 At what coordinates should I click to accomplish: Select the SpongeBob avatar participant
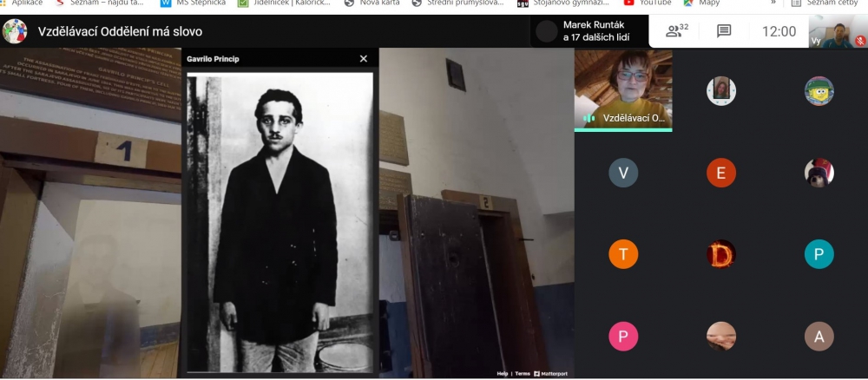coord(819,91)
